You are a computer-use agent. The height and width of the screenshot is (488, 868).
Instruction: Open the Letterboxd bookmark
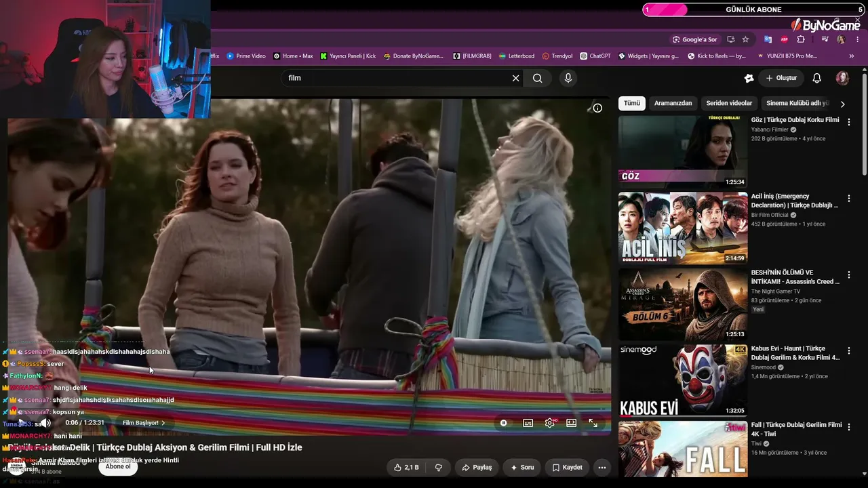[516, 56]
